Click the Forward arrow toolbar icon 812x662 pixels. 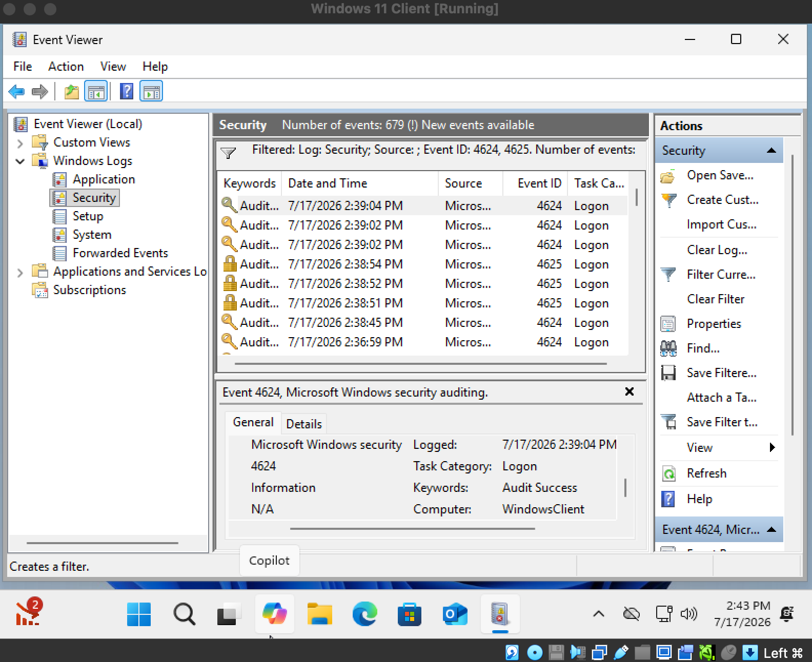[39, 92]
